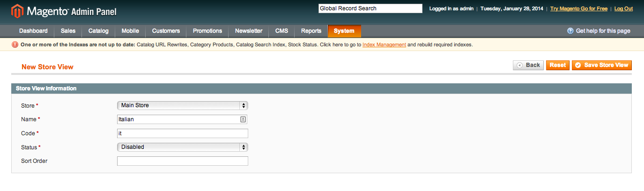Focus the Global Record Search field
This screenshot has height=191, width=644.
(x=370, y=8)
